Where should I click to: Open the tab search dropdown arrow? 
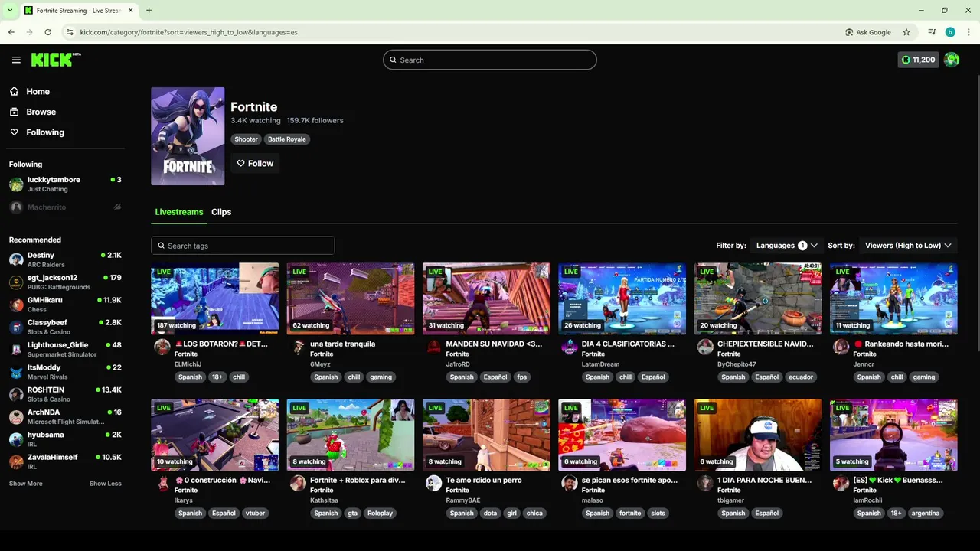10,11
